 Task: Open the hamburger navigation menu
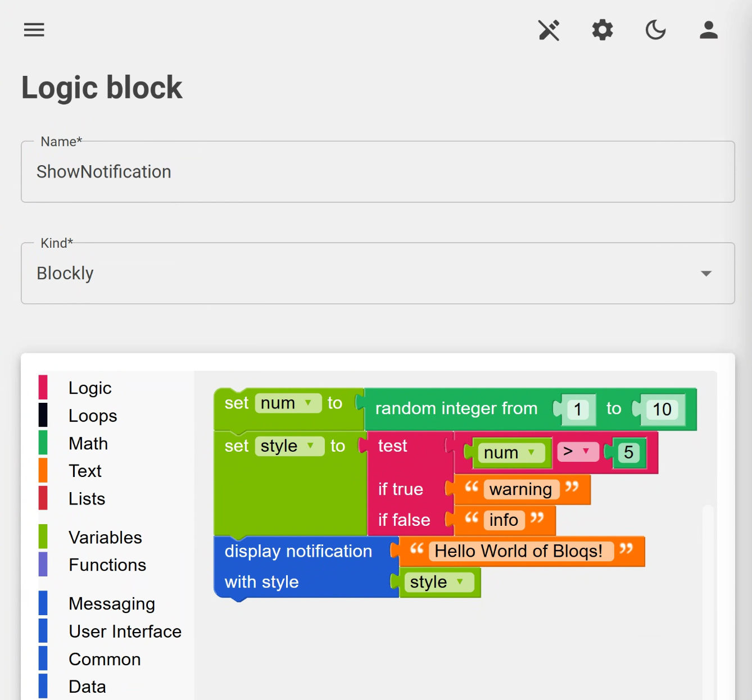pyautogui.click(x=34, y=30)
